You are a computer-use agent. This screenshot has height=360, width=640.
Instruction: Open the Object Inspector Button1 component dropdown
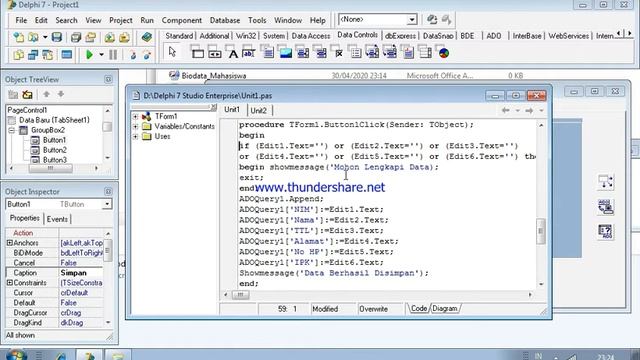point(107,204)
